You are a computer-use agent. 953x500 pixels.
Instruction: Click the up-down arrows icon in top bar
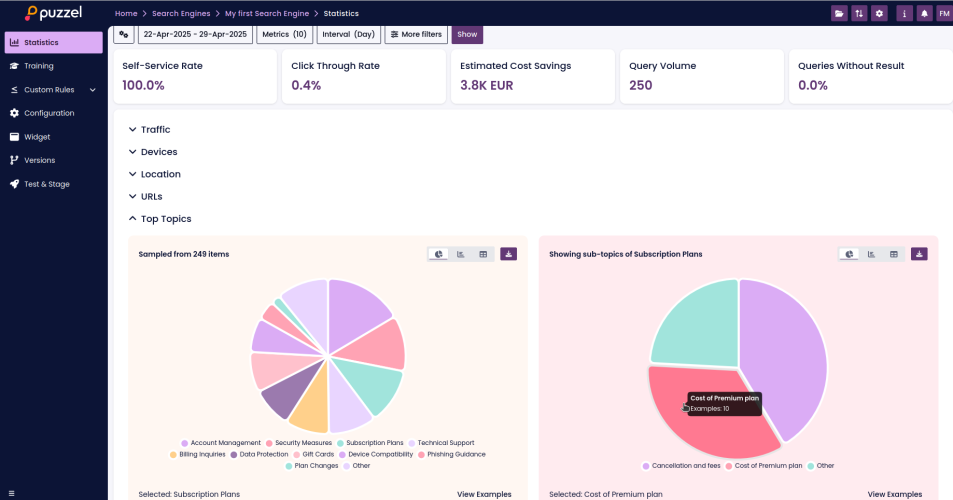[x=859, y=13]
